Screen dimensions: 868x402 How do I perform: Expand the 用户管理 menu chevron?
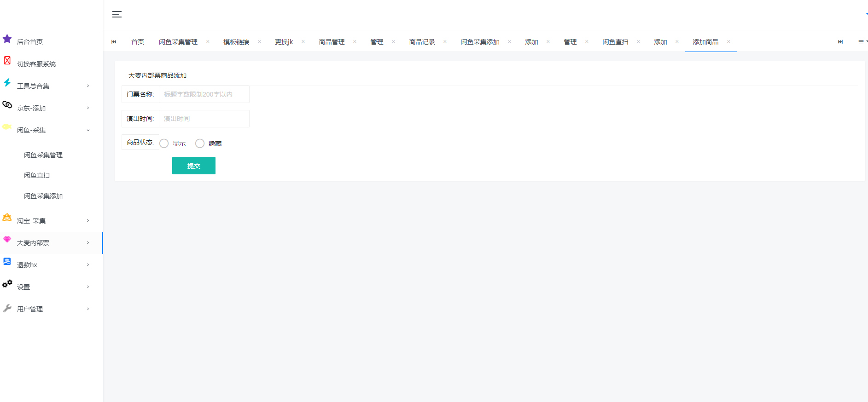point(88,309)
